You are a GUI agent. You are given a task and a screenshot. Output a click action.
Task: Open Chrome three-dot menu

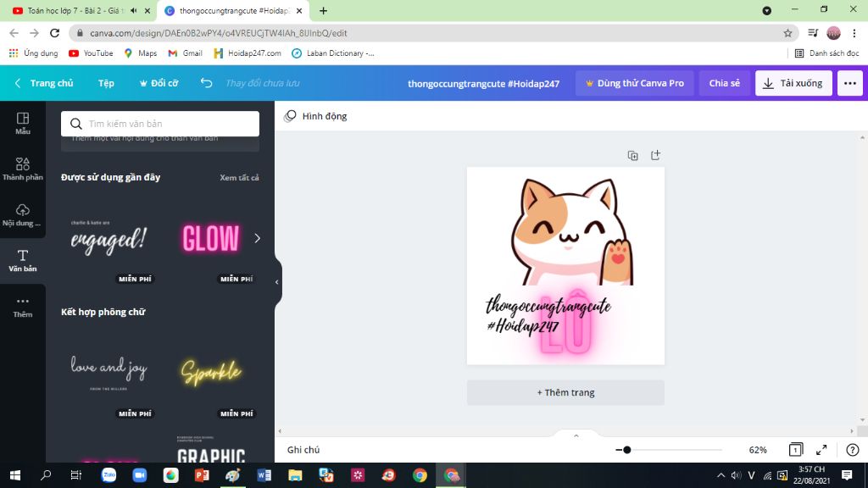854,33
